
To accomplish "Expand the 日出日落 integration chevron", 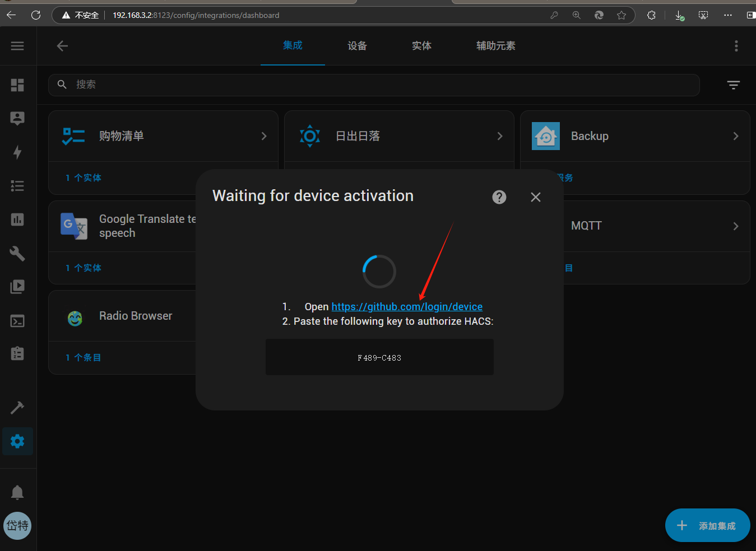I will (x=500, y=136).
